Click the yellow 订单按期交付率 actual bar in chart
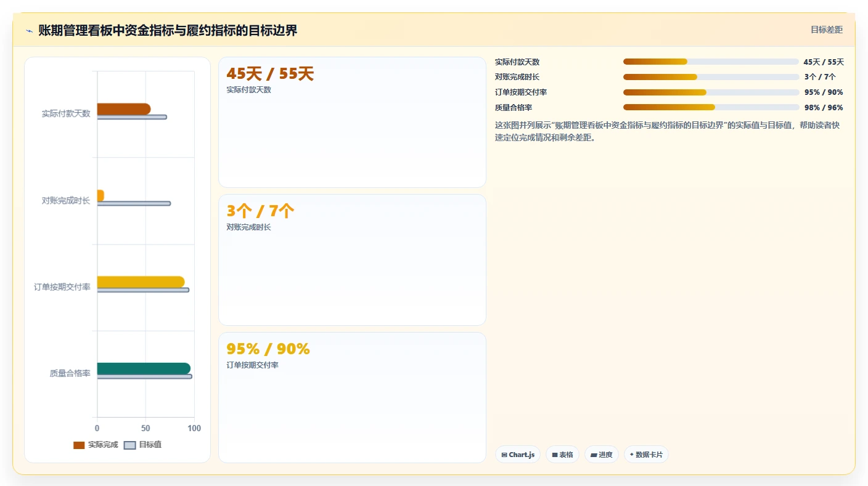Viewport: 868px width, 486px height. 141,282
